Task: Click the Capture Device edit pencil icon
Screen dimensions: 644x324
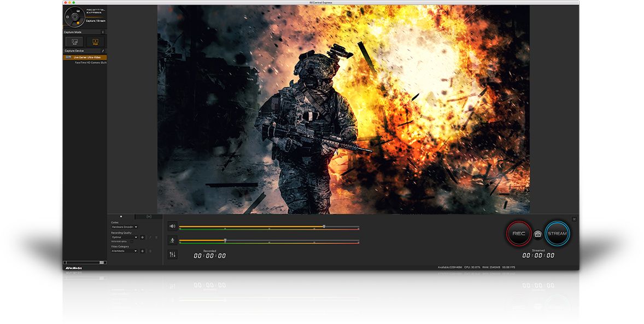Action: point(103,50)
